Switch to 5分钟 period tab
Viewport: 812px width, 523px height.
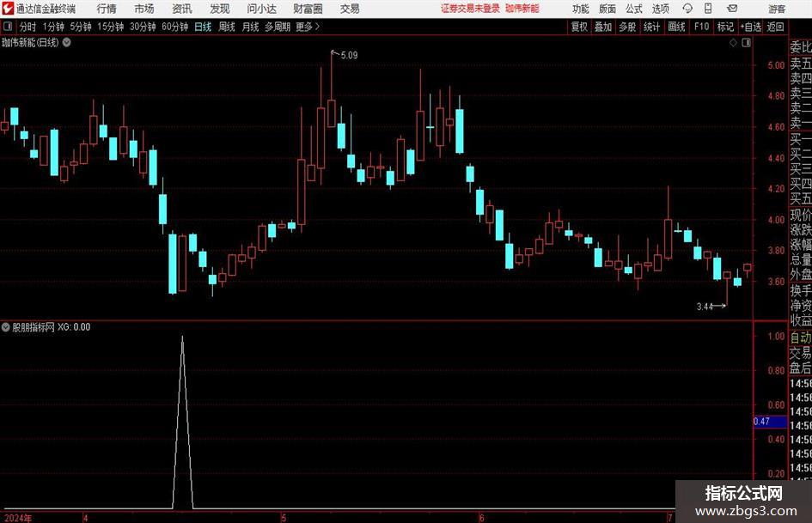click(x=80, y=27)
